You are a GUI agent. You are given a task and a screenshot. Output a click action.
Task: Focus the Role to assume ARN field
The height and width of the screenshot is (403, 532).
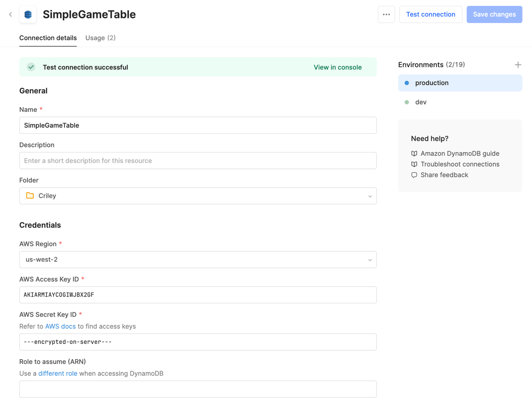198,389
